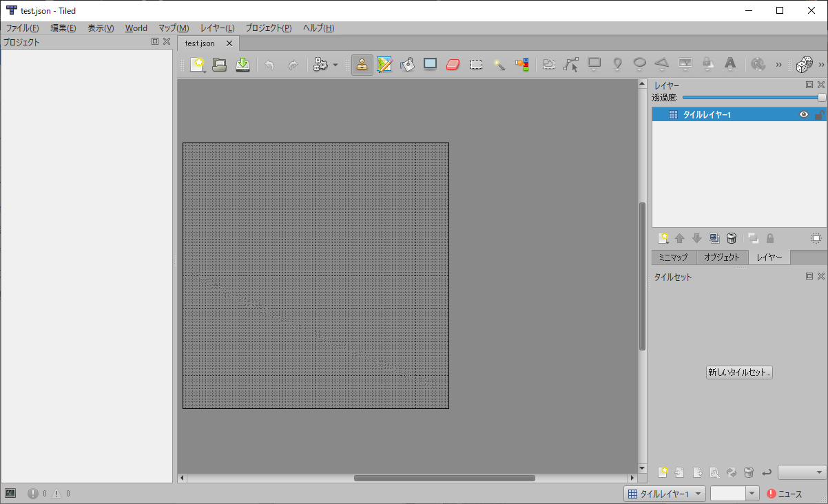
Task: Select the Edit Polygons tool
Action: 571,65
